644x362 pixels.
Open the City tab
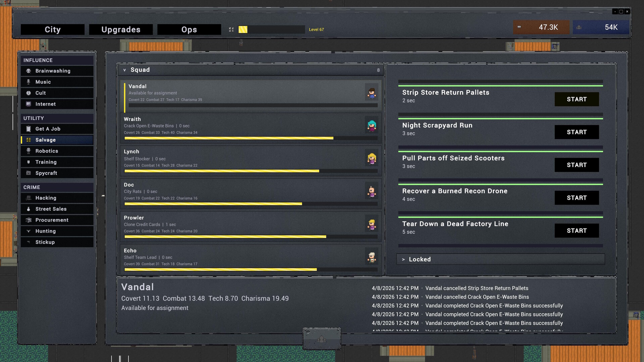pos(53,29)
